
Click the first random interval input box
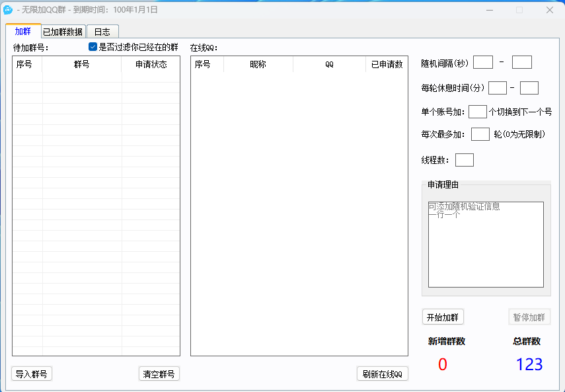pyautogui.click(x=483, y=63)
